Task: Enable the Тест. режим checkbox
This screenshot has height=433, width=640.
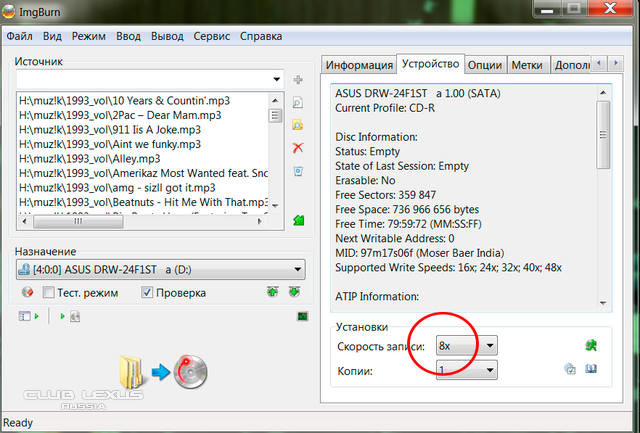Action: 48,293
